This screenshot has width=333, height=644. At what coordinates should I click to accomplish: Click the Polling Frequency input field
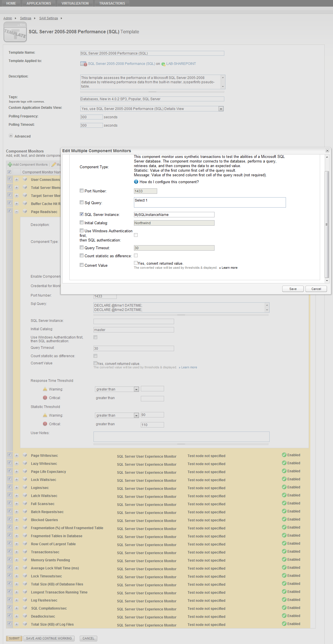coord(91,117)
